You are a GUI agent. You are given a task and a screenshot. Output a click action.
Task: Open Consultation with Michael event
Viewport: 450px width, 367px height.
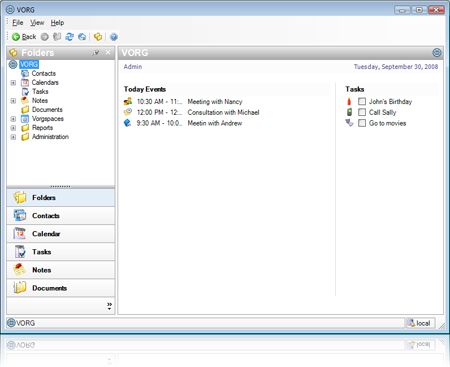(223, 112)
